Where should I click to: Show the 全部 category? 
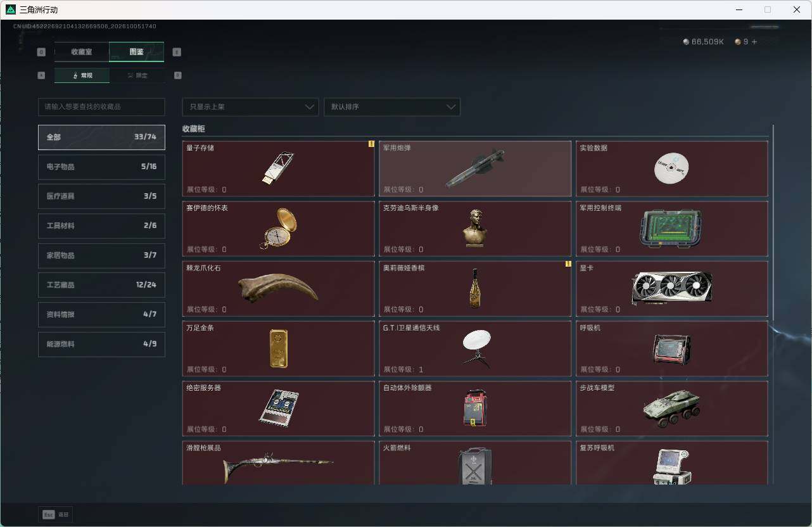point(101,137)
